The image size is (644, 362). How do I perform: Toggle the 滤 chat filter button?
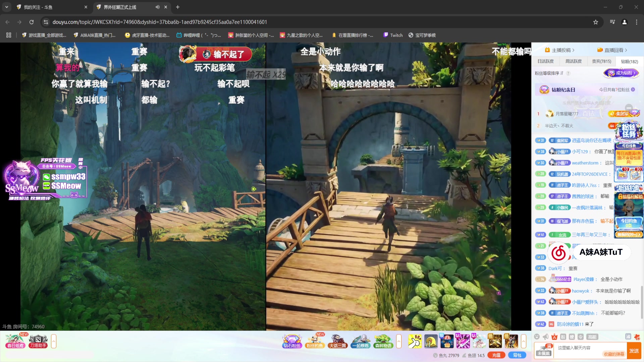[x=628, y=337]
